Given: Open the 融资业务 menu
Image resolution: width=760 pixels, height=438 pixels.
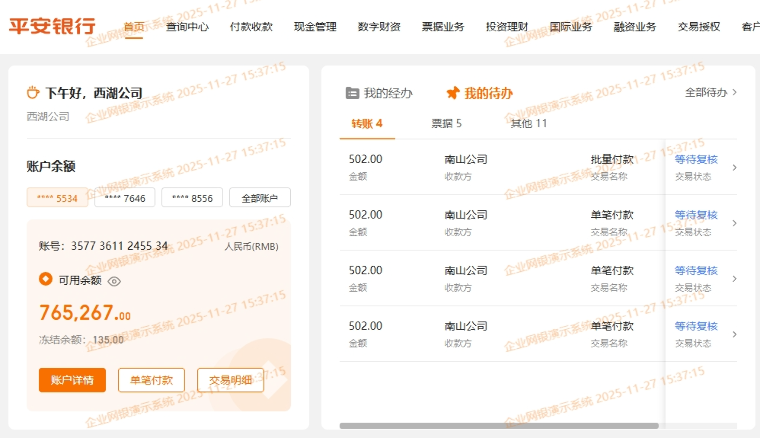Looking at the screenshot, I should point(635,27).
